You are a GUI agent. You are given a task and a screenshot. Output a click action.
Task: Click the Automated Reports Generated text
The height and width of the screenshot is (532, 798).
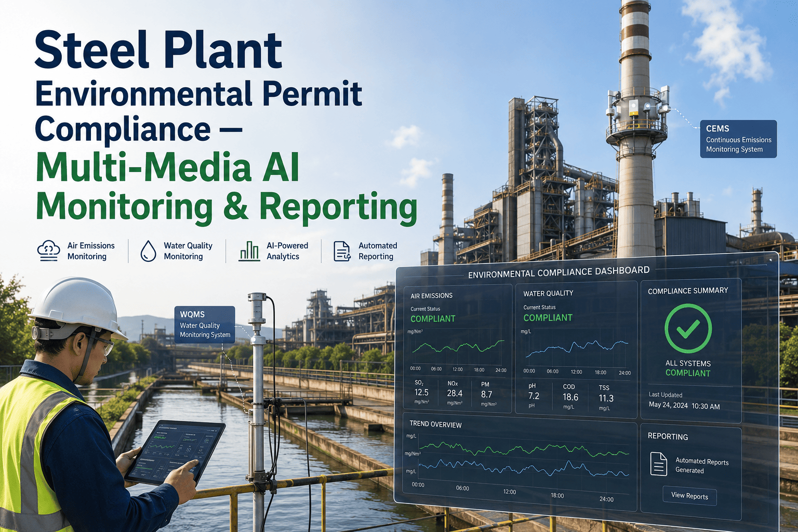coord(702,465)
